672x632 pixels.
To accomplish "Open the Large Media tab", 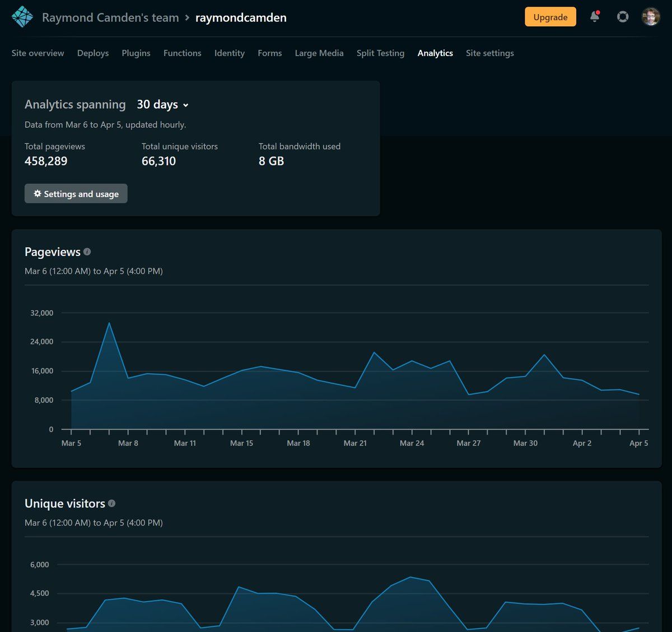I will coord(319,53).
